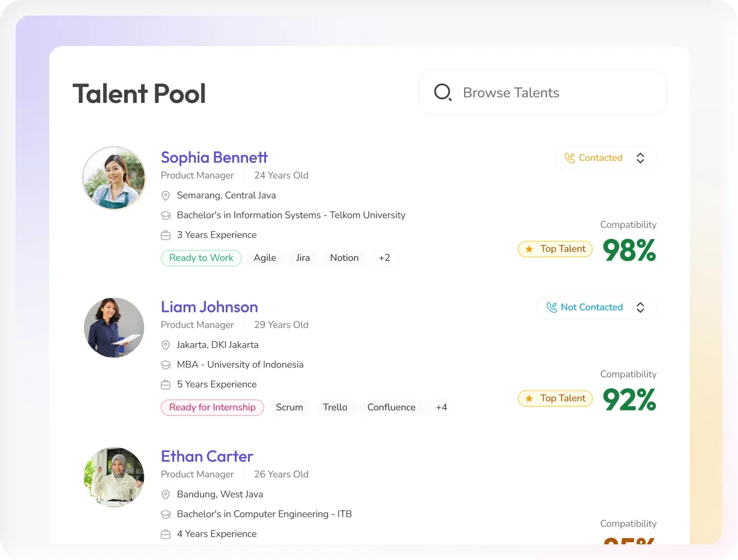The height and width of the screenshot is (560, 738).
Task: Click the location pin next to Semarang, Central Java
Action: pyautogui.click(x=166, y=195)
